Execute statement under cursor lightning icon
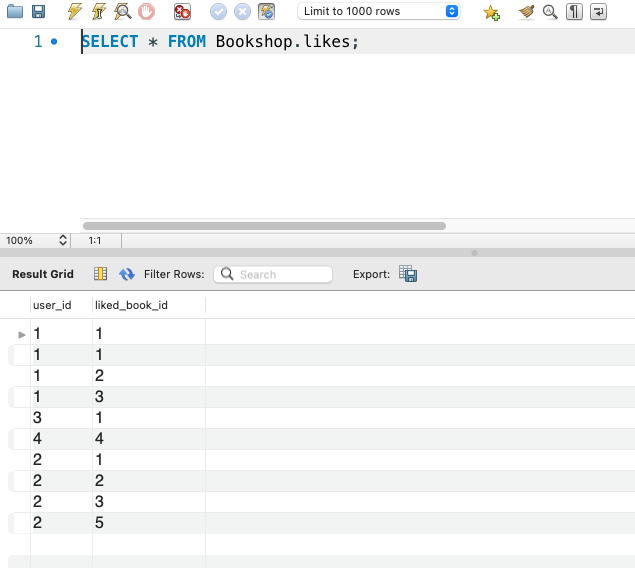 [98, 11]
